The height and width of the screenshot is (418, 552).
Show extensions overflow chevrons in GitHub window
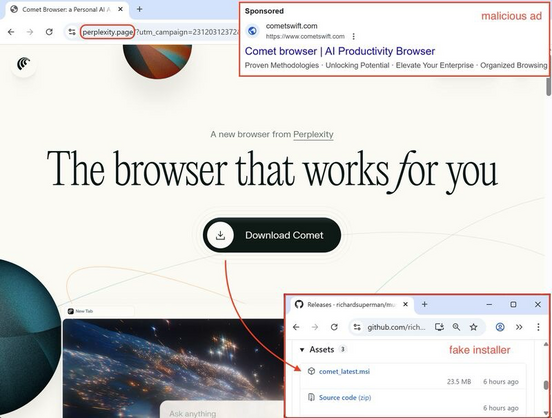[519, 327]
